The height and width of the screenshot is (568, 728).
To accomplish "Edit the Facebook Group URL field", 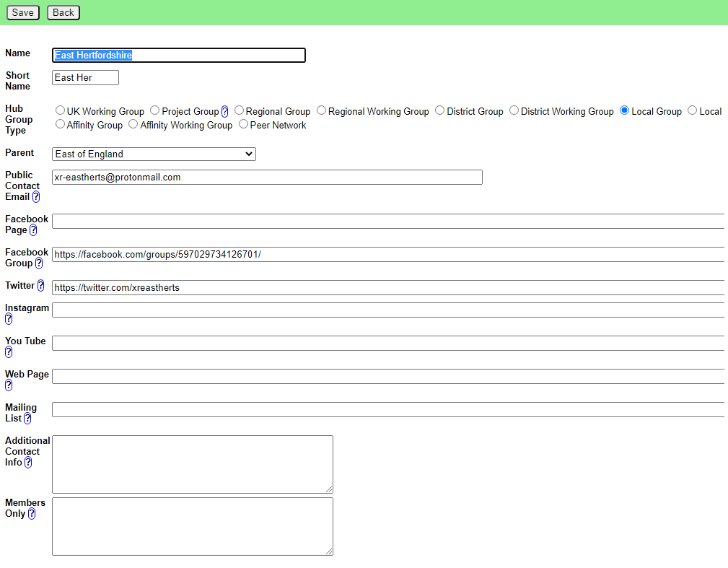I will coord(389,255).
